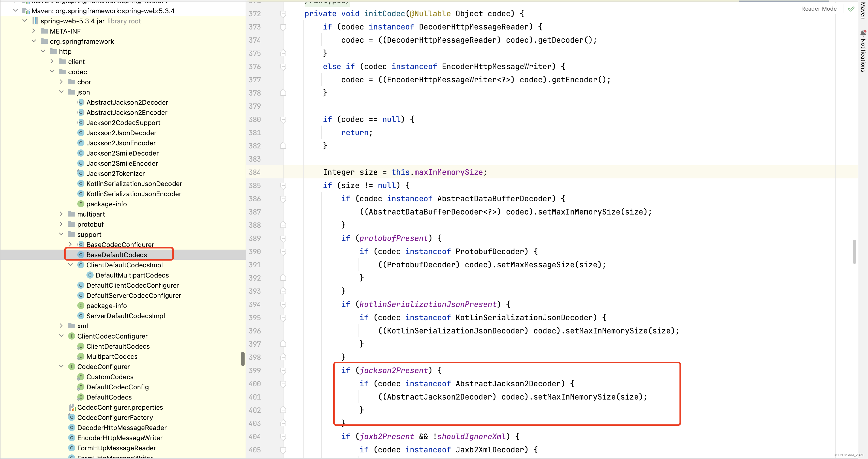Click the class icon next to DecoderHttpMessageReader

point(71,427)
